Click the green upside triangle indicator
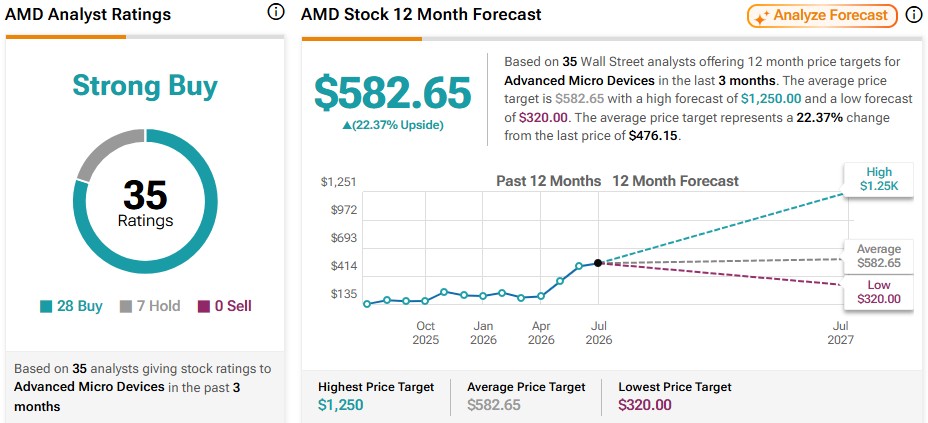 point(347,125)
